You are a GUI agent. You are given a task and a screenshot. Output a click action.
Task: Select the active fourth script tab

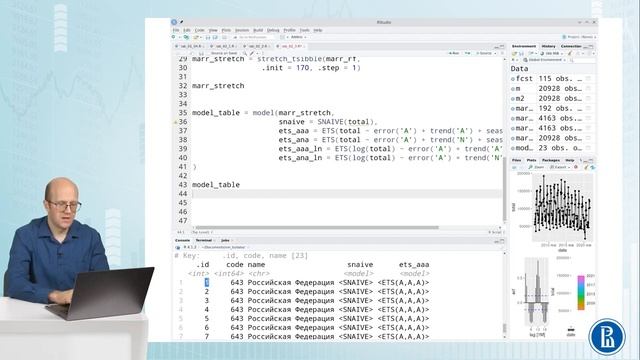pos(291,46)
